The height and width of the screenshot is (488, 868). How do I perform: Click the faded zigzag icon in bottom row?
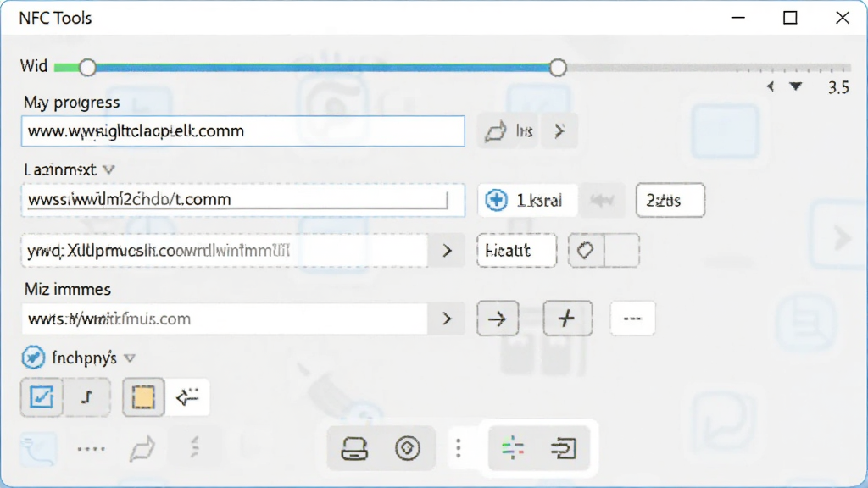coord(194,447)
